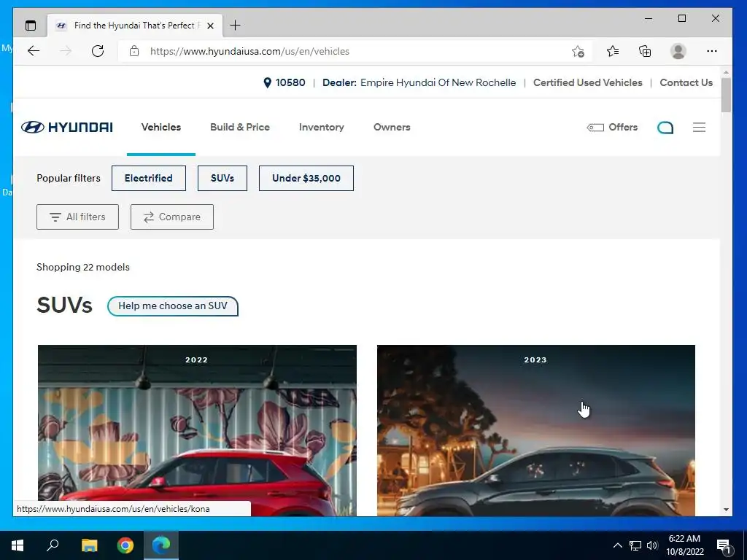Image resolution: width=747 pixels, height=560 pixels.
Task: View current Offers
Action: (612, 127)
